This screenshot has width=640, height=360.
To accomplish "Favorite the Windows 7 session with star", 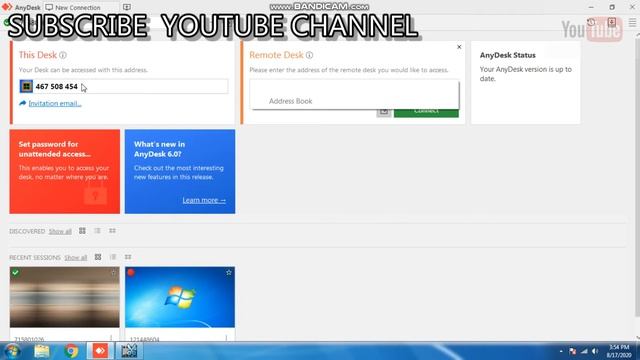I will coord(229,272).
